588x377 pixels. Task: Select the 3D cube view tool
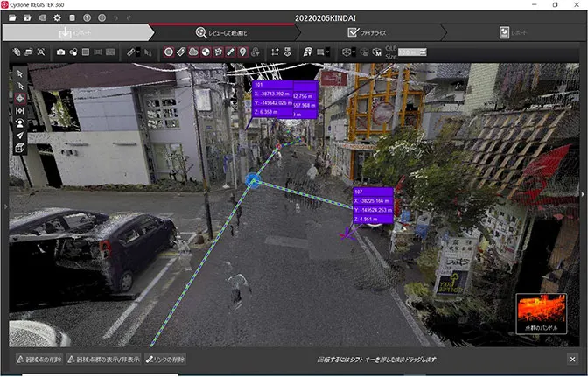point(20,149)
